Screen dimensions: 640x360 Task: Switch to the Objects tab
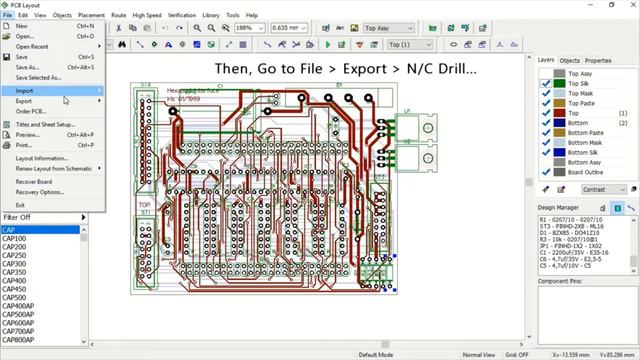coord(569,60)
